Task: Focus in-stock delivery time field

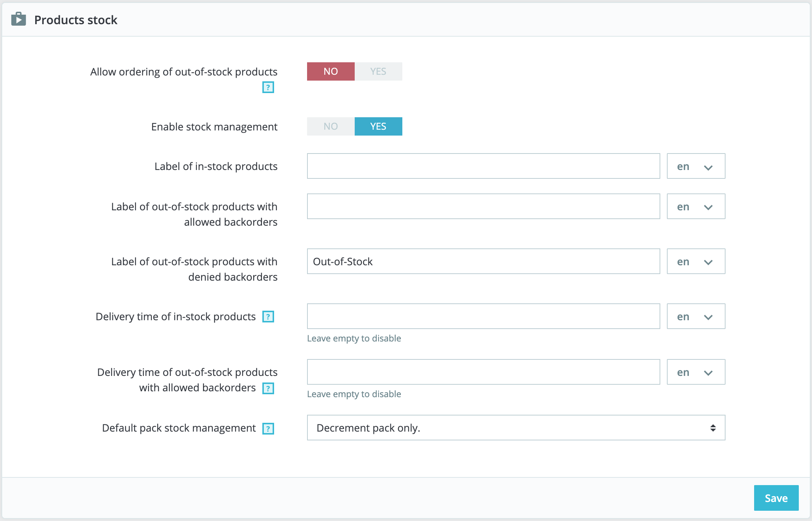Action: 483,316
